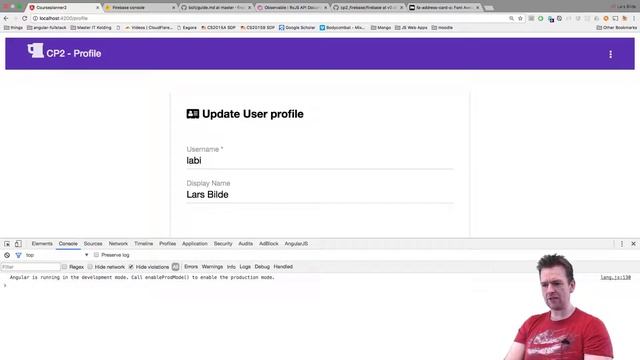Open the Chrome three-dot menu
The image size is (640, 360).
634,18
